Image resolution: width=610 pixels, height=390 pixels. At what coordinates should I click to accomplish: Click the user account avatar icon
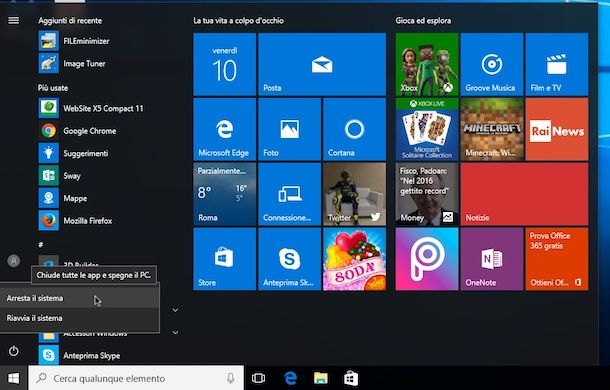14,260
